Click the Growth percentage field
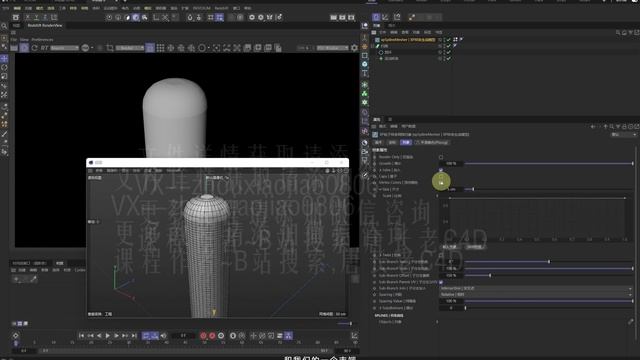640x360 pixels. pos(451,163)
